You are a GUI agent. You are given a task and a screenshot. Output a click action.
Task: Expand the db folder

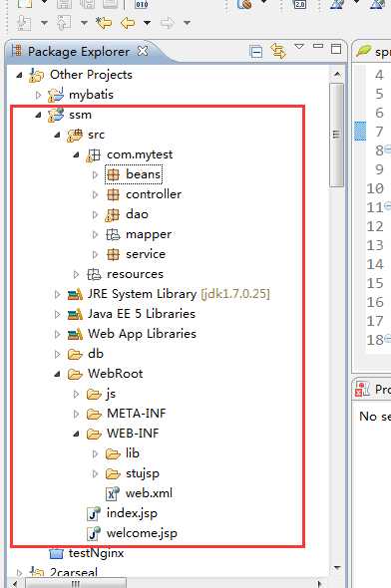[x=58, y=354]
